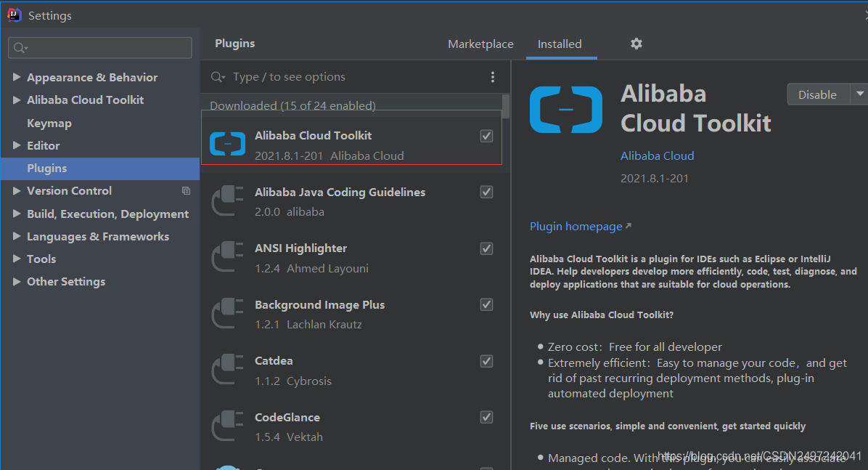This screenshot has height=470, width=868.
Task: Click the ANSI Highlighter plug icon
Action: (227, 257)
